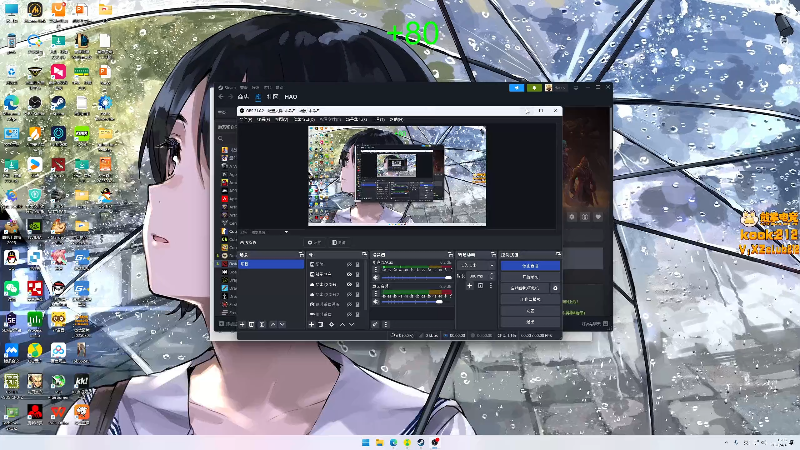
Task: Click heart icon in back window game page
Action: pos(598,217)
